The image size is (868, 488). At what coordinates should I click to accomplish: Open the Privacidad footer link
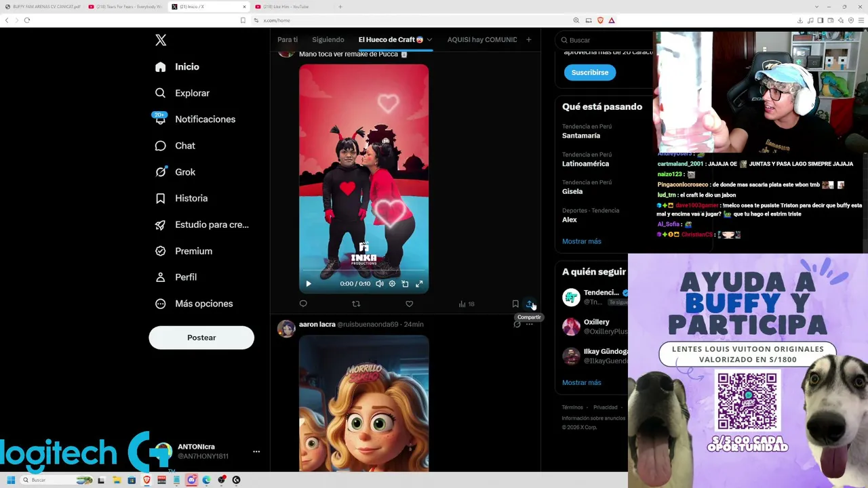pos(606,407)
